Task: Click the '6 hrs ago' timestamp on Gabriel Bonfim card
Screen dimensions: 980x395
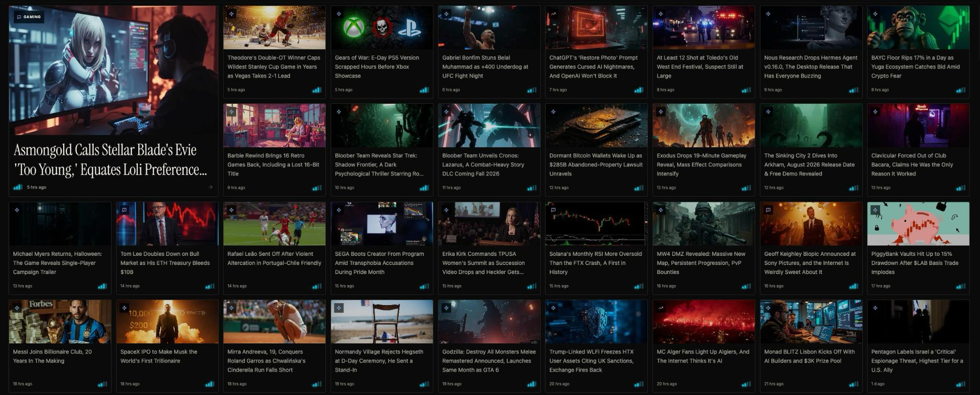Action: [451, 90]
